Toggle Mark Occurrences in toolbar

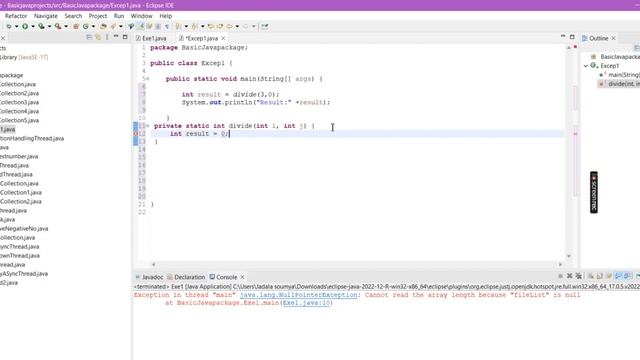140,27
